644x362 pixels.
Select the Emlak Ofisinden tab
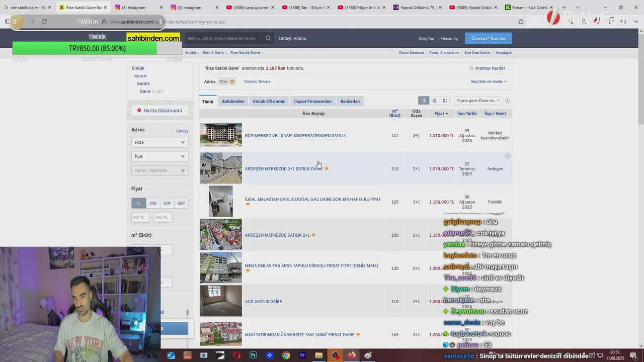[269, 101]
